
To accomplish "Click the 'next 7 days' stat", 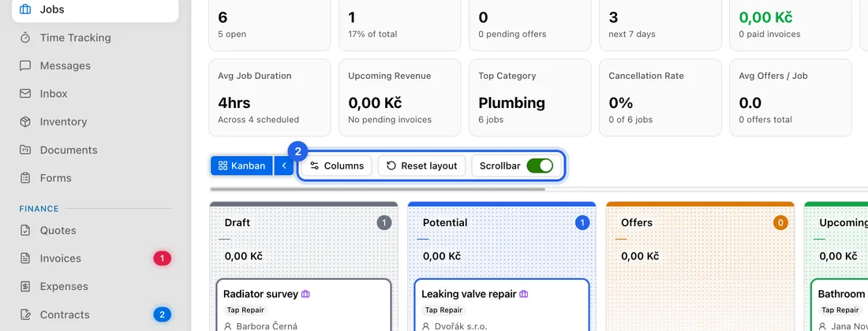I will (631, 34).
